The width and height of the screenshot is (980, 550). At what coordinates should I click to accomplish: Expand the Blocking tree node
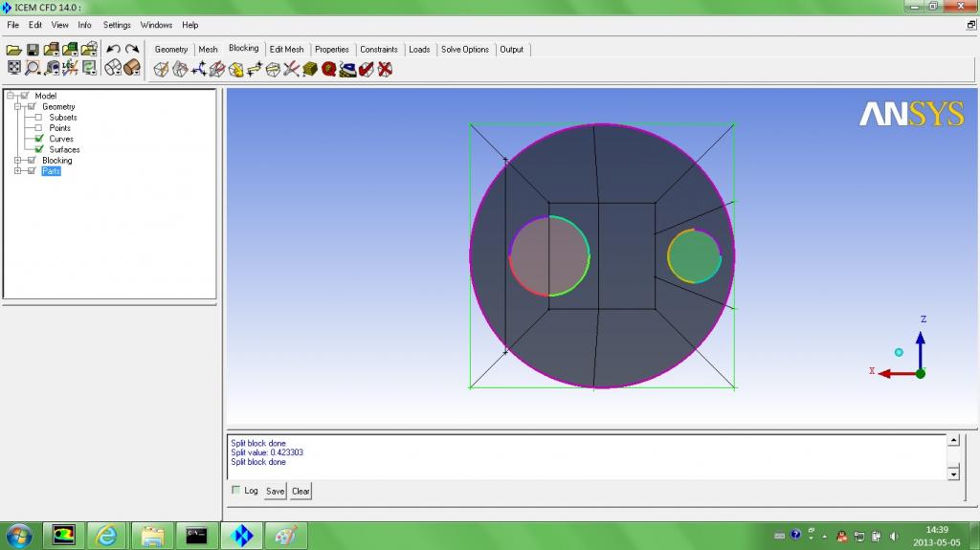click(18, 161)
